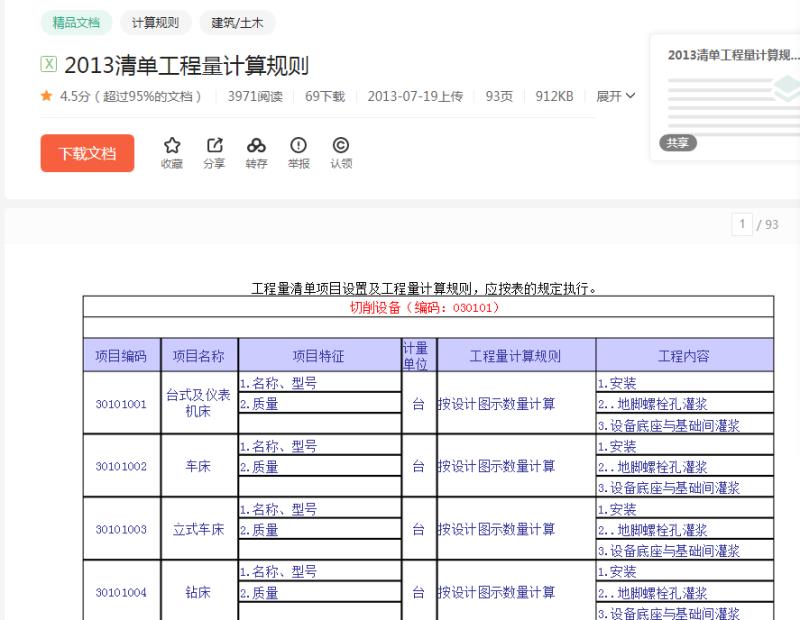Expand document details with 展开
The image size is (800, 620).
pyautogui.click(x=615, y=96)
